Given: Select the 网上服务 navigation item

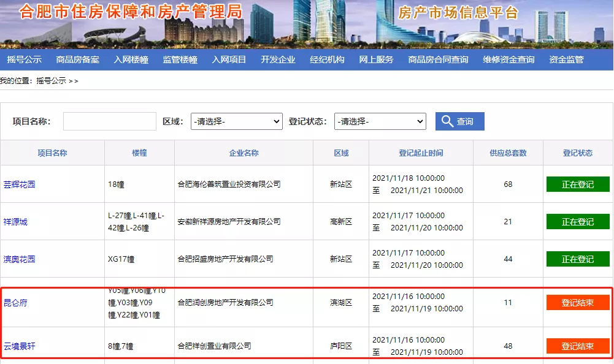Looking at the screenshot, I should (x=376, y=59).
